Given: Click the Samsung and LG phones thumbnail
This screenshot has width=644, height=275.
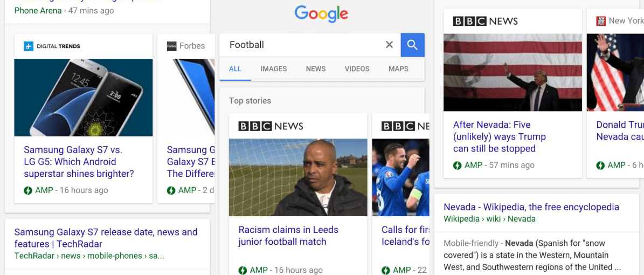Looking at the screenshot, I should pyautogui.click(x=84, y=98).
